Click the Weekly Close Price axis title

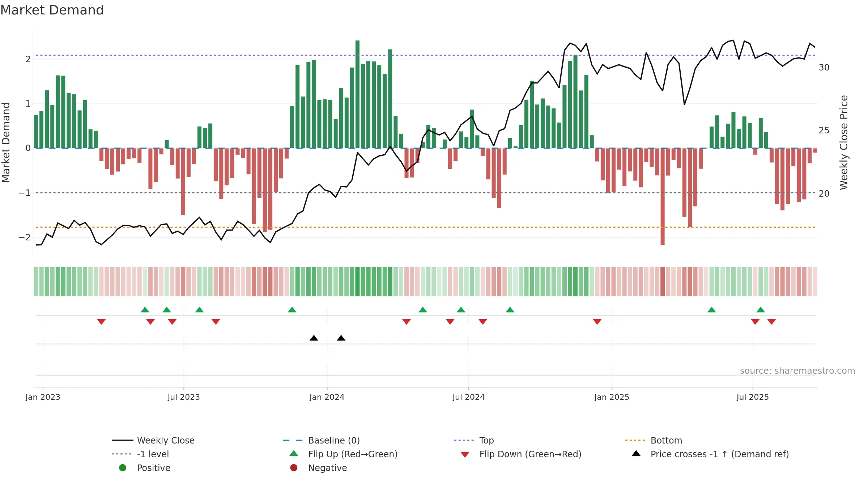click(844, 142)
